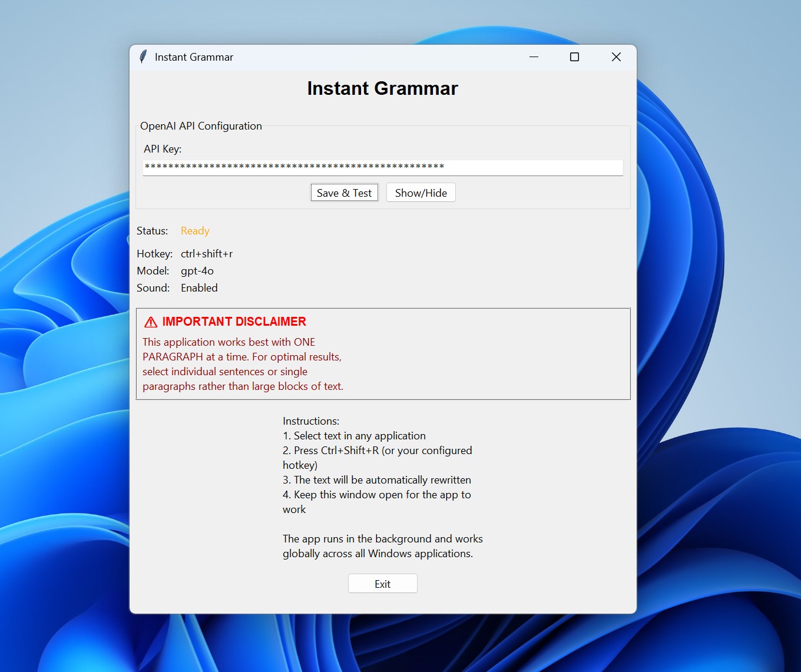Maximize the Instant Grammar window
Image resolution: width=801 pixels, height=672 pixels.
point(574,57)
